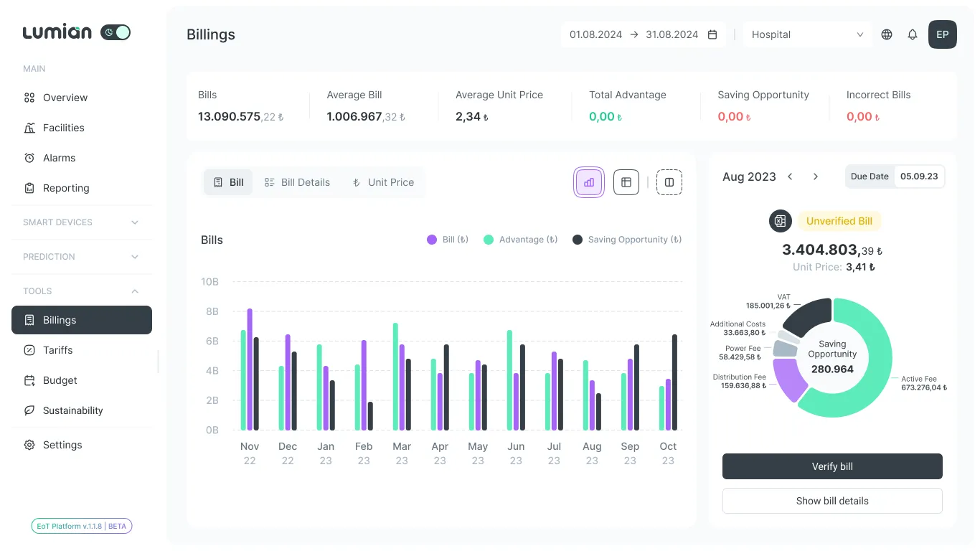Click the Lumian logo
980x551 pixels.
tap(57, 32)
